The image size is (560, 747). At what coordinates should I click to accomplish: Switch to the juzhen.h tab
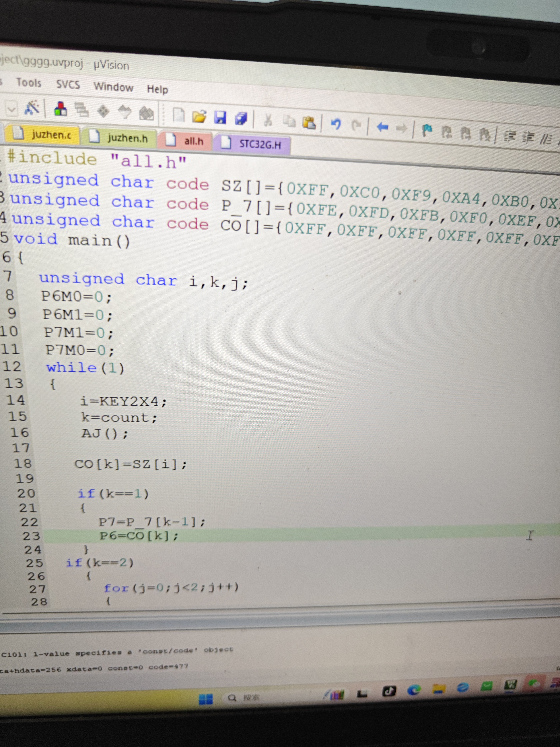120,138
